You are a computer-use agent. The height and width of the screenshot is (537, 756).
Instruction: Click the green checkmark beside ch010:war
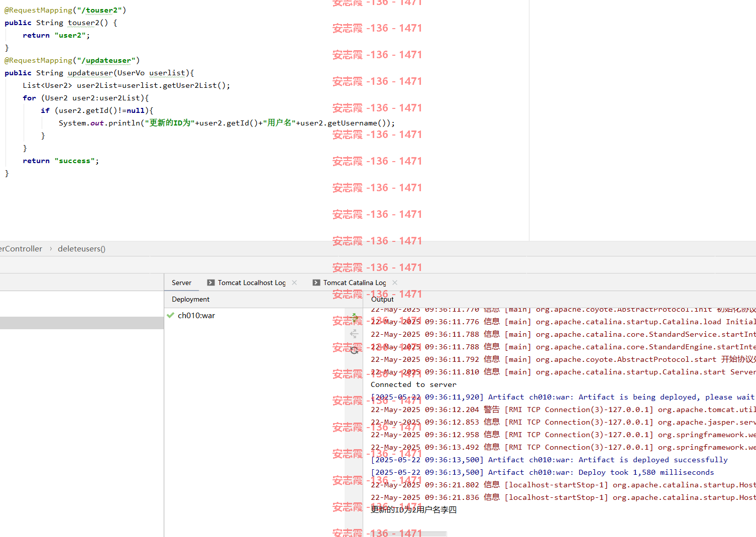click(x=170, y=315)
